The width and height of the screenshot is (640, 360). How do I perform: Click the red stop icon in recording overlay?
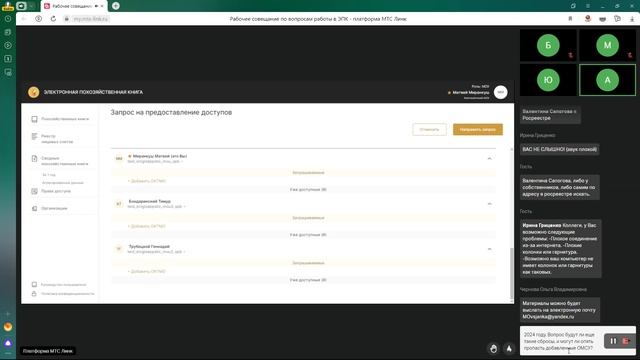(x=626, y=341)
